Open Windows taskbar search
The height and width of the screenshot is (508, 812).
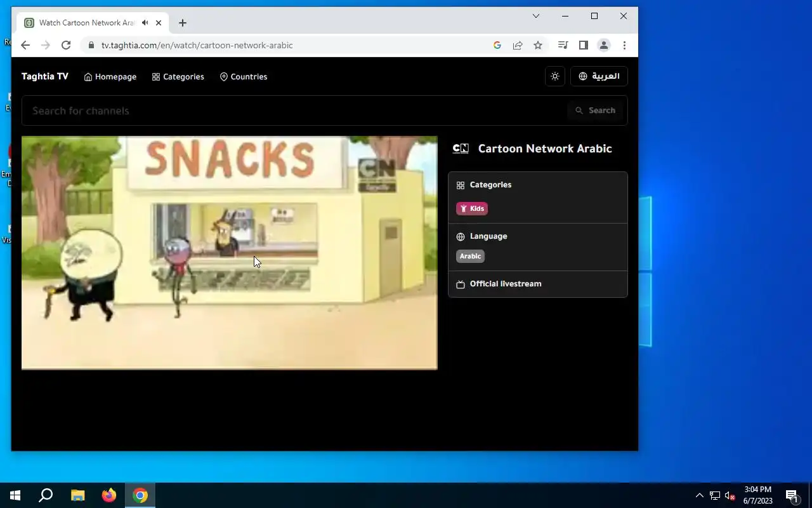click(x=46, y=495)
